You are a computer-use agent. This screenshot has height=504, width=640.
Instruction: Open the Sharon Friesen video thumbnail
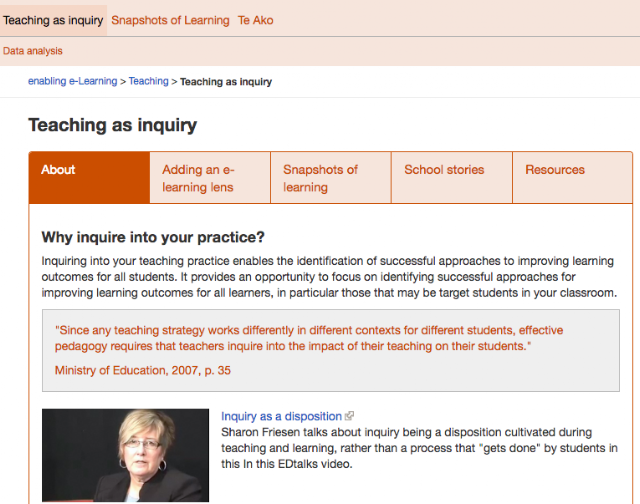[x=125, y=455]
